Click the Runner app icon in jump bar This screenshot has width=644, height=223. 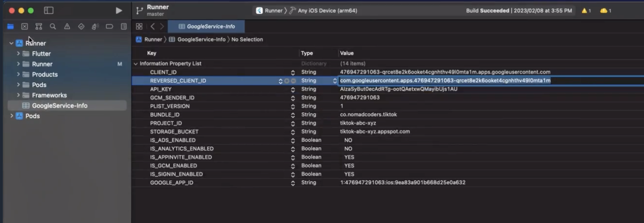[x=139, y=39]
